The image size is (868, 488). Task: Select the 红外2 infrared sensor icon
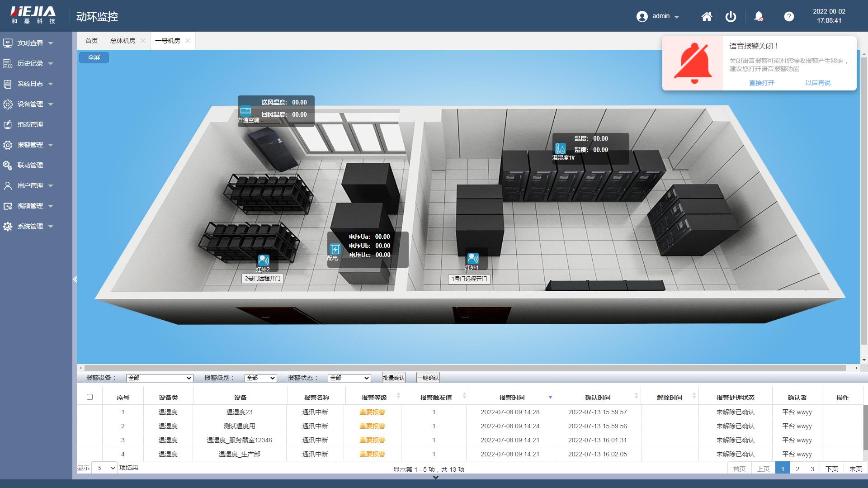pyautogui.click(x=264, y=260)
